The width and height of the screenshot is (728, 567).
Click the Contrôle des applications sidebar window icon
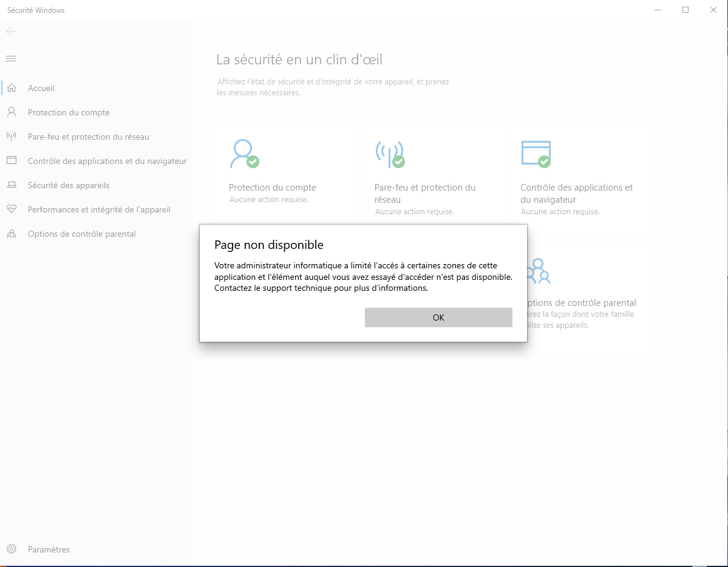(12, 160)
